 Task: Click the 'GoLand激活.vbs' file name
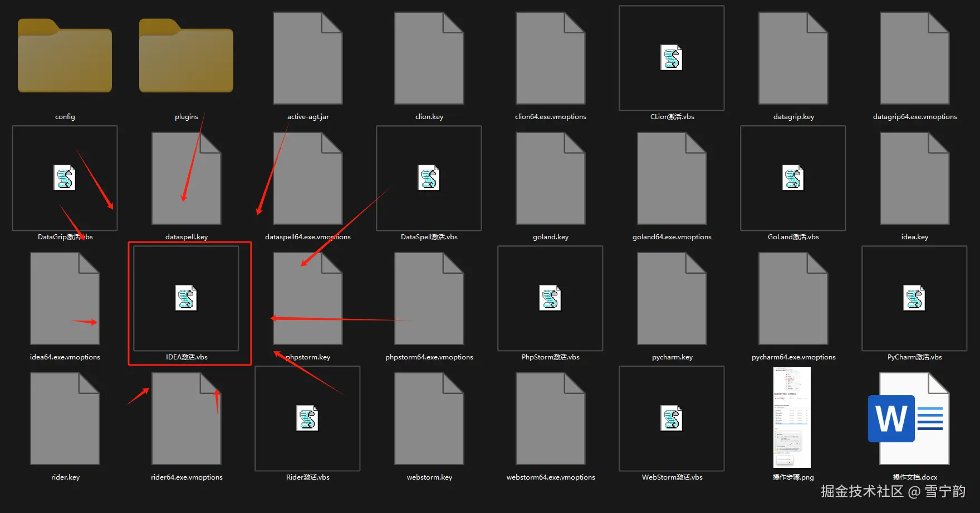click(793, 237)
